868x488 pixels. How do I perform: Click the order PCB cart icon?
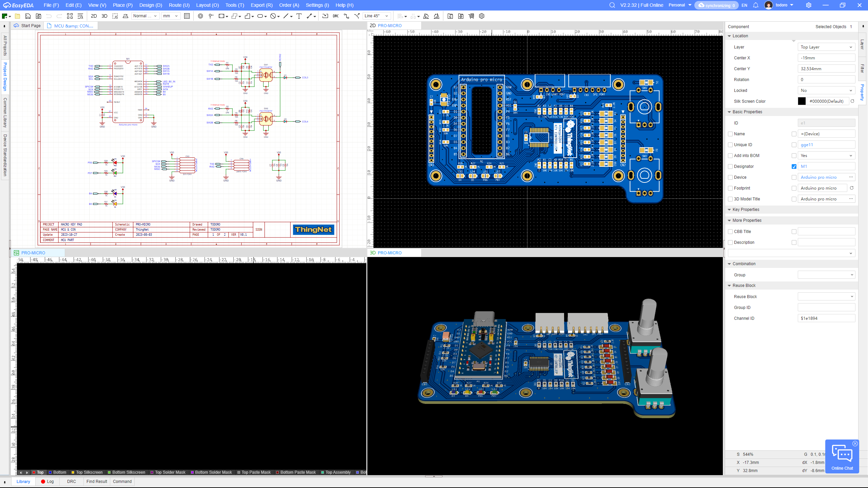pos(471,16)
